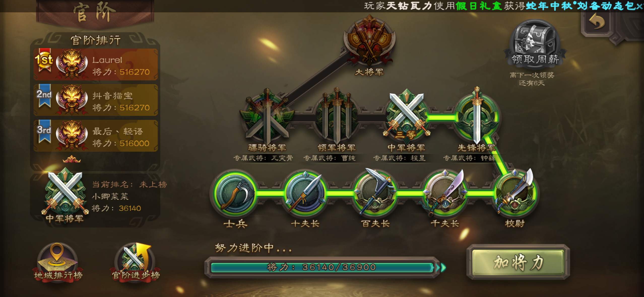Screen dimensions: 644x297
Task: Select third-place 最后、轻语 ranking entry
Action: pos(96,136)
